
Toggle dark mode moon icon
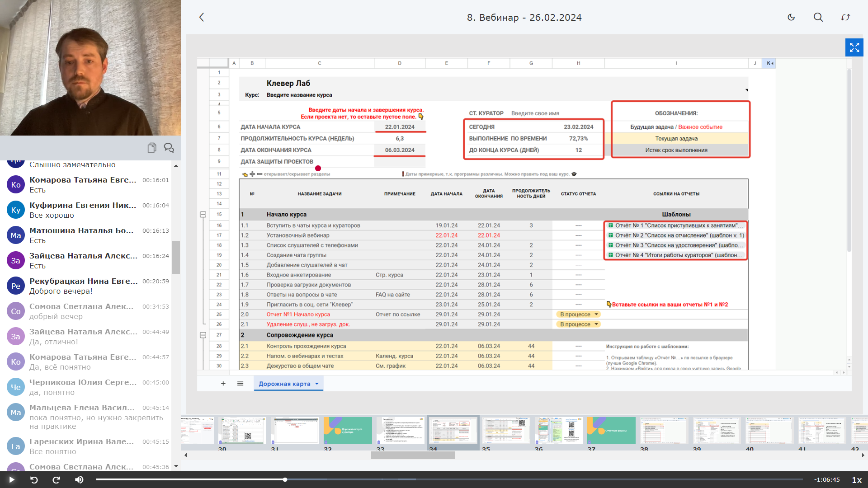pyautogui.click(x=791, y=17)
